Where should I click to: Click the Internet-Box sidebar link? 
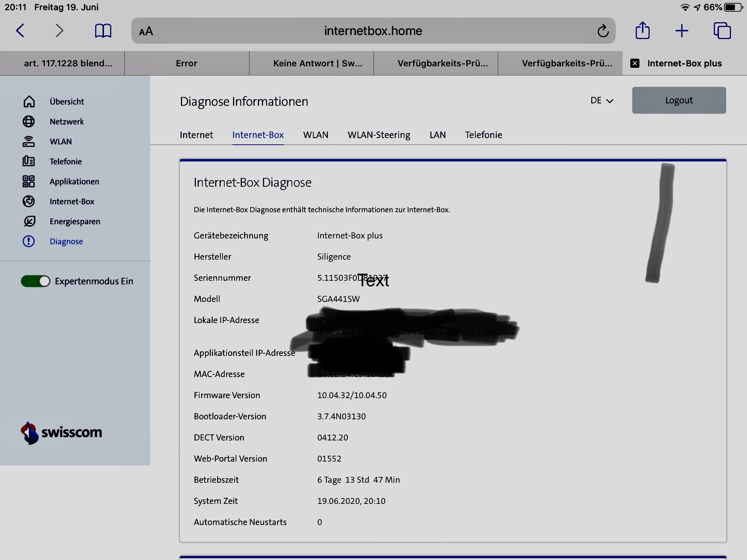pos(72,201)
